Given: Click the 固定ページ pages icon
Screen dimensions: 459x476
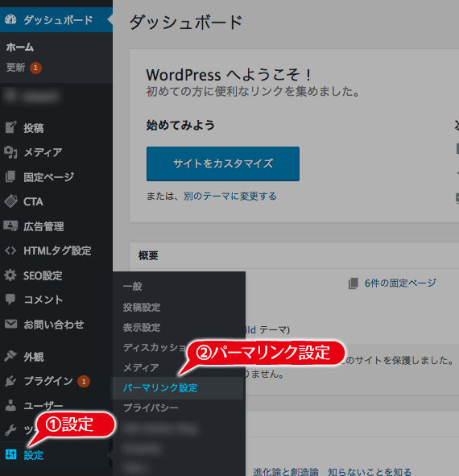Looking at the screenshot, I should [10, 176].
